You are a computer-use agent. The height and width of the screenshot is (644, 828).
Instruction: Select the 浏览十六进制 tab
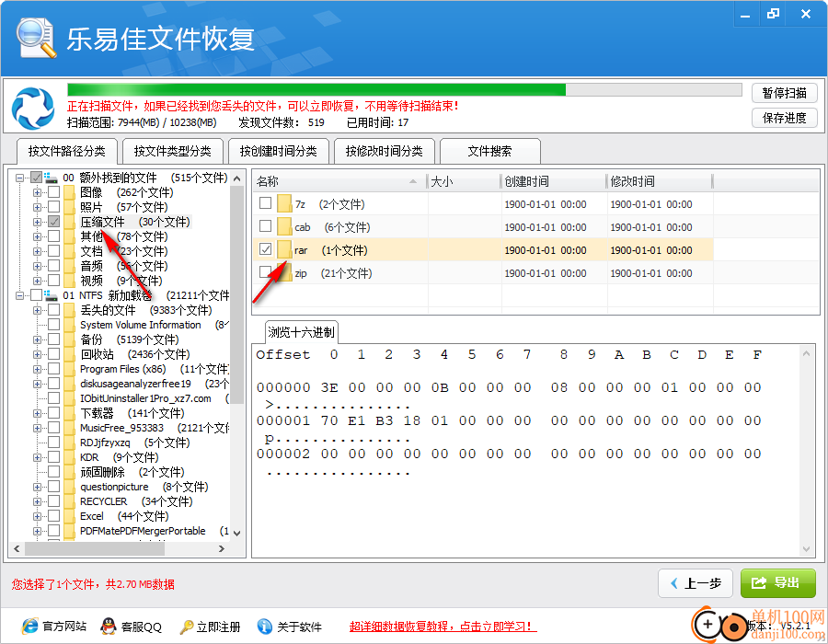click(301, 332)
